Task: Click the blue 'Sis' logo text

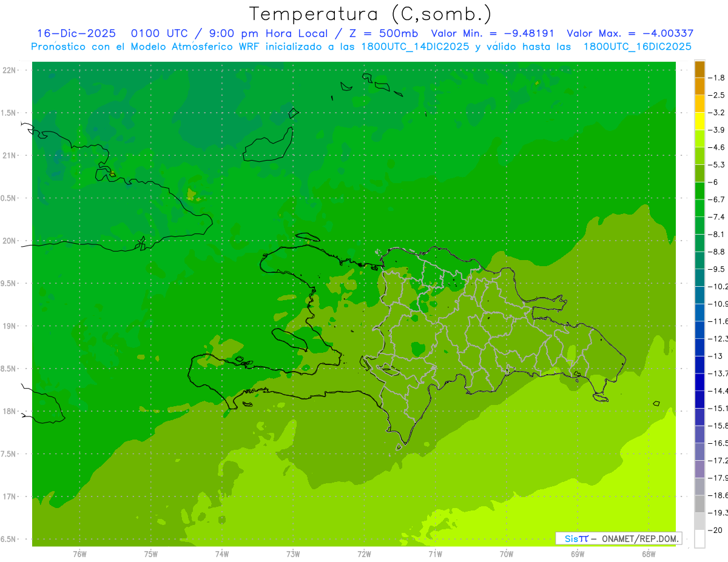Action: [571, 538]
